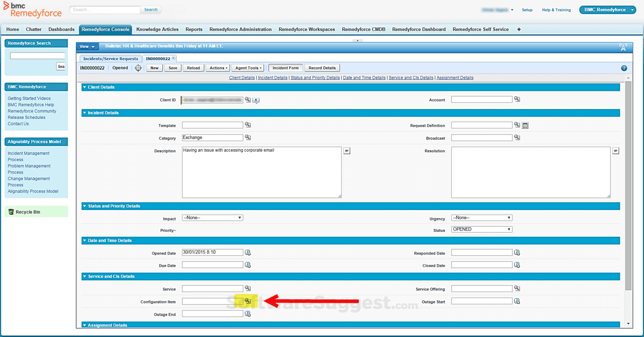The image size is (644, 337).
Task: Open the Setup link
Action: point(527,10)
